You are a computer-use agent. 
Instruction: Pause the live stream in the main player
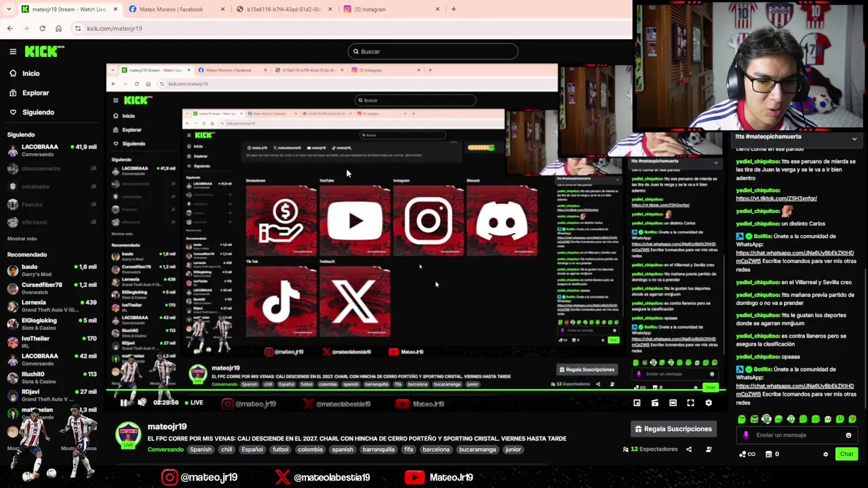click(124, 403)
